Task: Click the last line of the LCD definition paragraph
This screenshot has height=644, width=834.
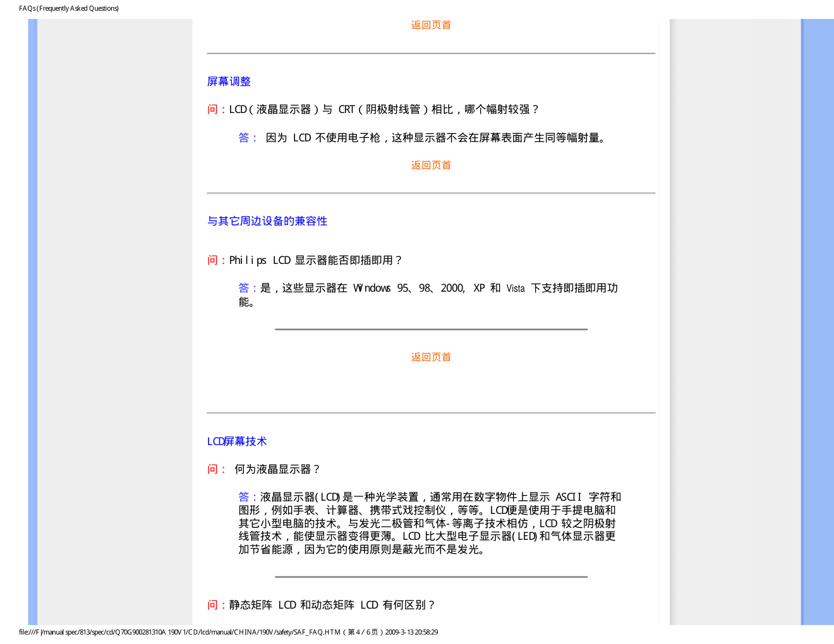Action: (x=362, y=550)
